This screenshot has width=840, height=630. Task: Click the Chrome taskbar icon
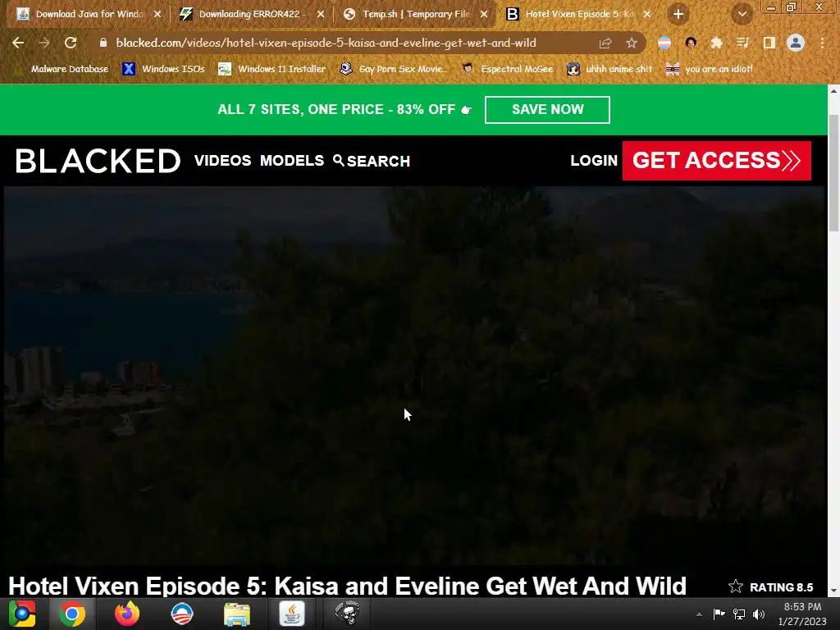point(72,614)
